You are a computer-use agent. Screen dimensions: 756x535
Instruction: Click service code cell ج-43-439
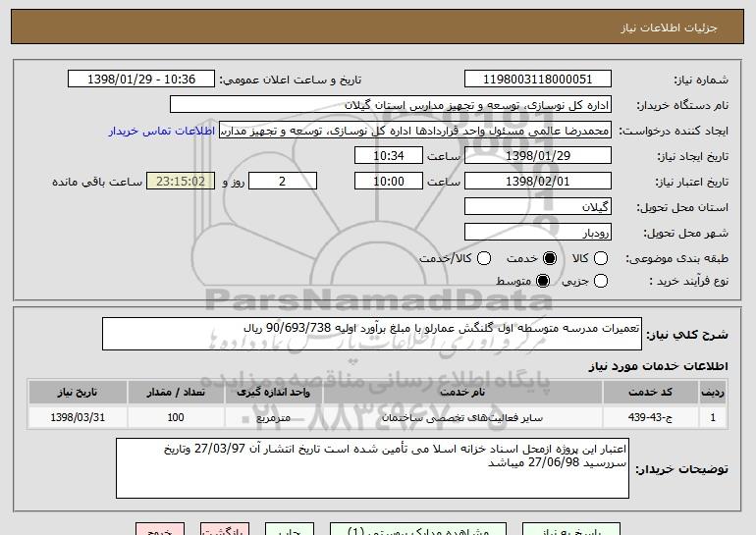coord(650,417)
